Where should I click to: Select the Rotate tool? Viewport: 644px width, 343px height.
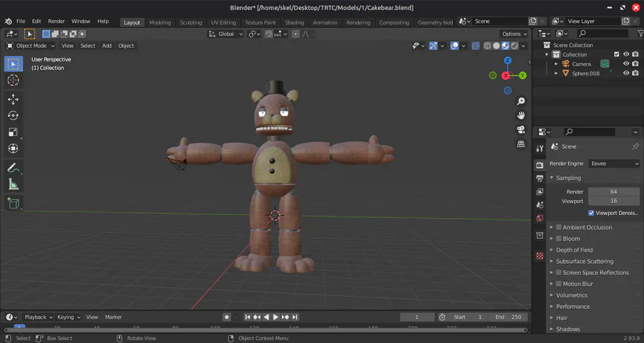point(13,116)
